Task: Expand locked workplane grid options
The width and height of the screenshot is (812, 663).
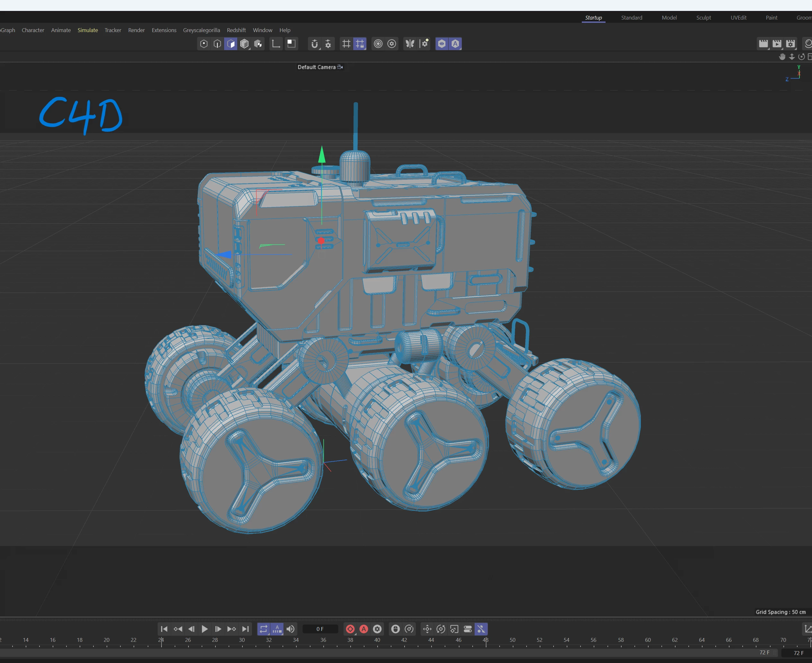Action: click(365, 49)
